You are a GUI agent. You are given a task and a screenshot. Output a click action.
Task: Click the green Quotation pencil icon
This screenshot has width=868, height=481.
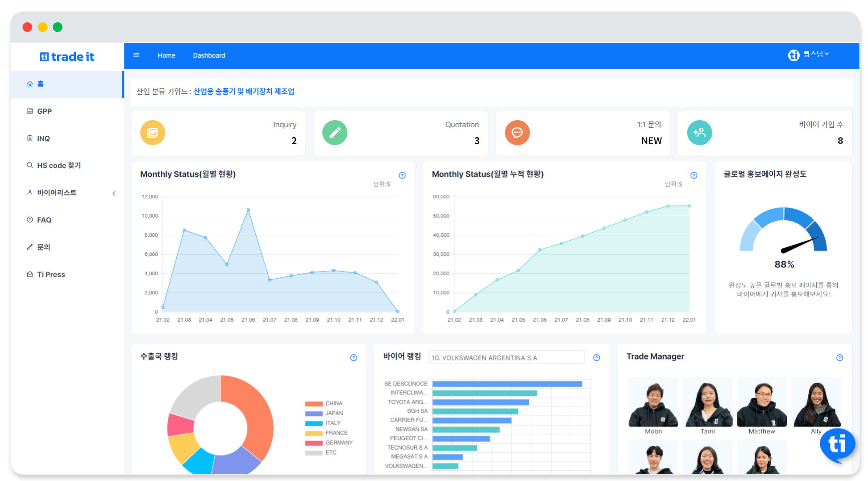335,133
